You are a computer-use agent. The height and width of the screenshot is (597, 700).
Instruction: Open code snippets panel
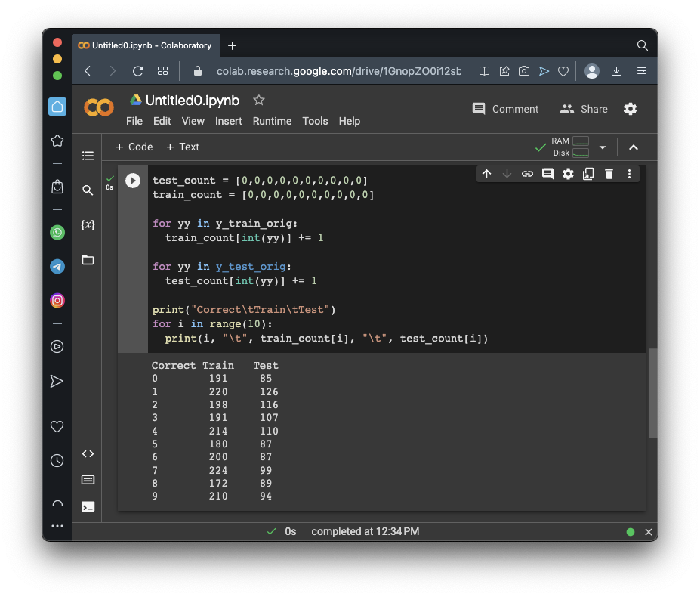tap(88, 453)
